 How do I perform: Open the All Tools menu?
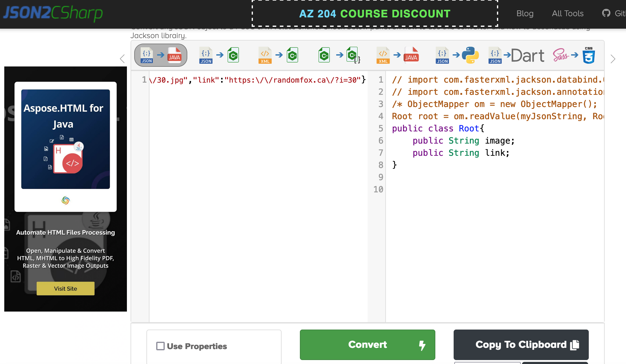click(x=567, y=13)
